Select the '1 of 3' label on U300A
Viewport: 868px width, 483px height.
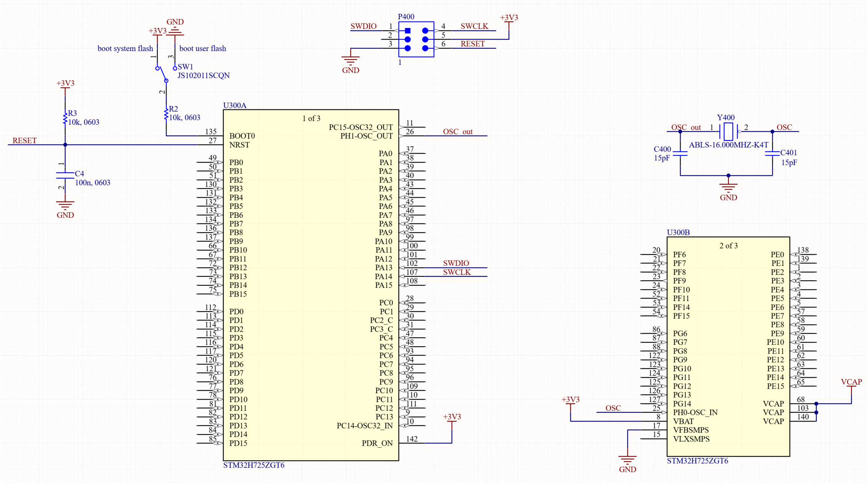pyautogui.click(x=311, y=118)
